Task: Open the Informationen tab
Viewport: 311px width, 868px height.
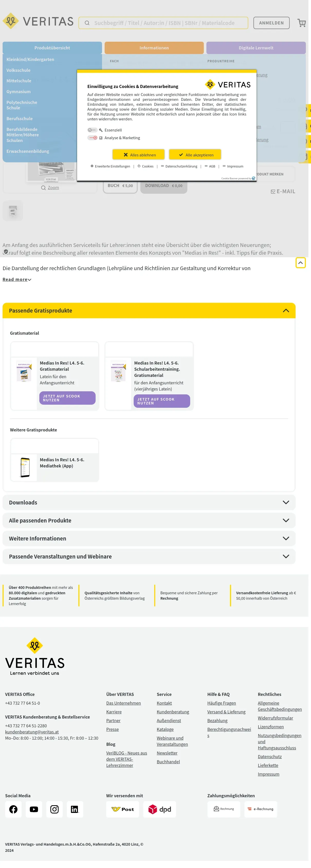Action: (x=154, y=48)
